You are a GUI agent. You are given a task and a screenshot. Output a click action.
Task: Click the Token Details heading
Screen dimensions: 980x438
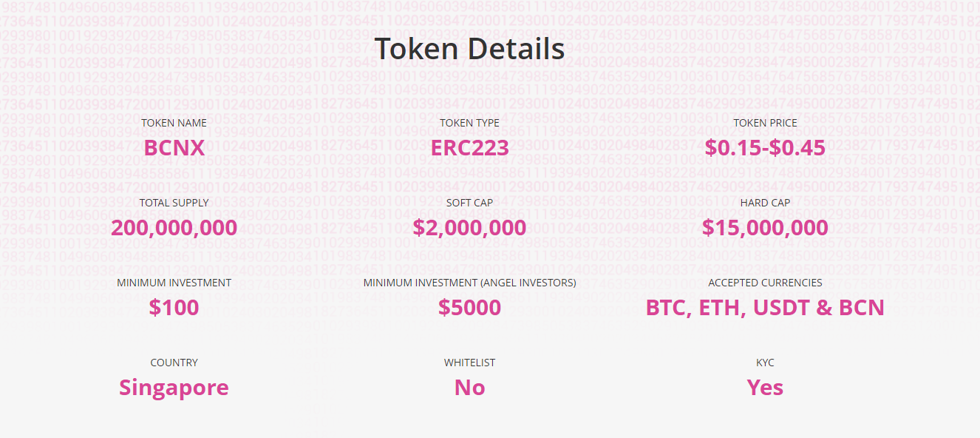tap(469, 49)
